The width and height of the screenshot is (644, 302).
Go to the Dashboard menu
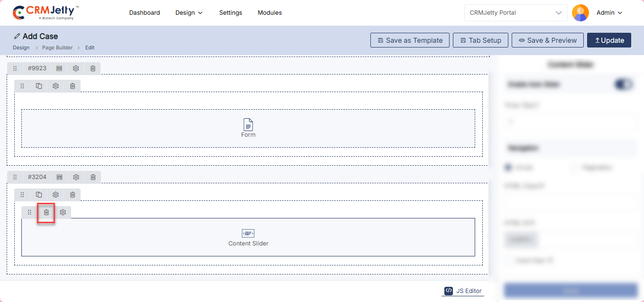(x=144, y=13)
